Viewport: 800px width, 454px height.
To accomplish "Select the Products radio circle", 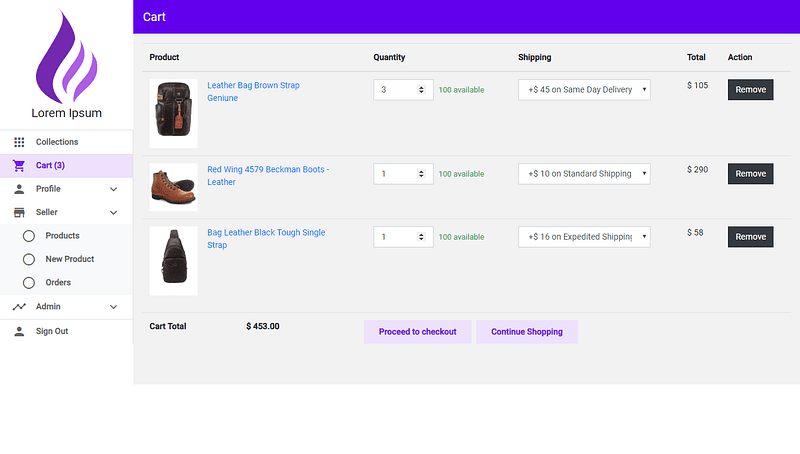I will [29, 236].
